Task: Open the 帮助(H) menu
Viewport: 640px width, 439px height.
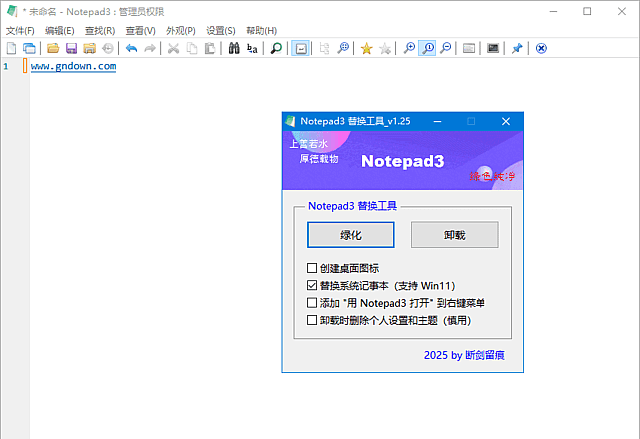Action: click(262, 31)
